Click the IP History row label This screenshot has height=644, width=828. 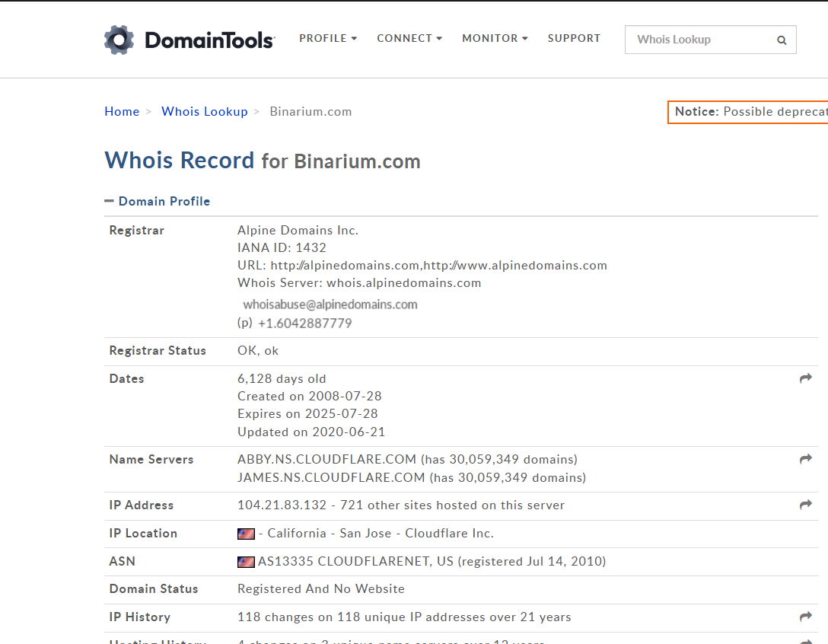point(140,617)
